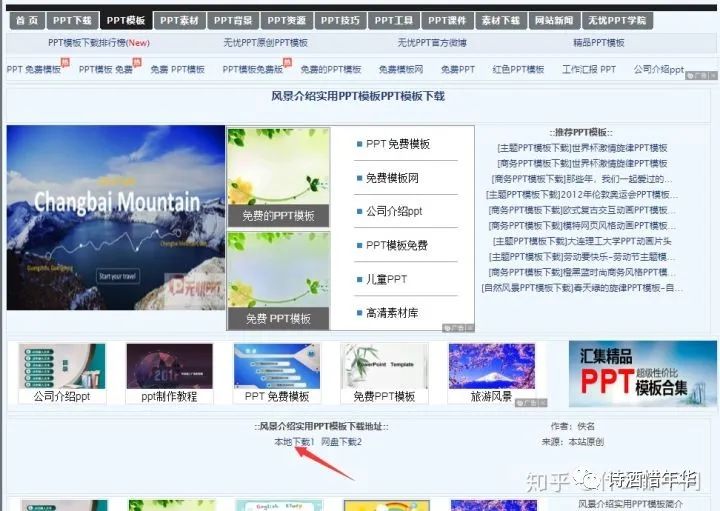Image resolution: width=720 pixels, height=511 pixels.
Task: Click the 红色PPT模板 ad link
Action: coord(518,69)
